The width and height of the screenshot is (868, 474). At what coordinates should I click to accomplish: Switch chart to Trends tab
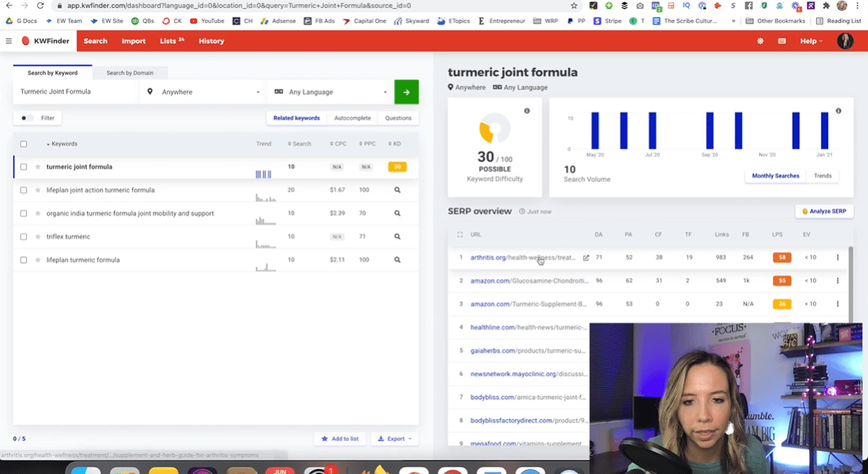coord(822,176)
